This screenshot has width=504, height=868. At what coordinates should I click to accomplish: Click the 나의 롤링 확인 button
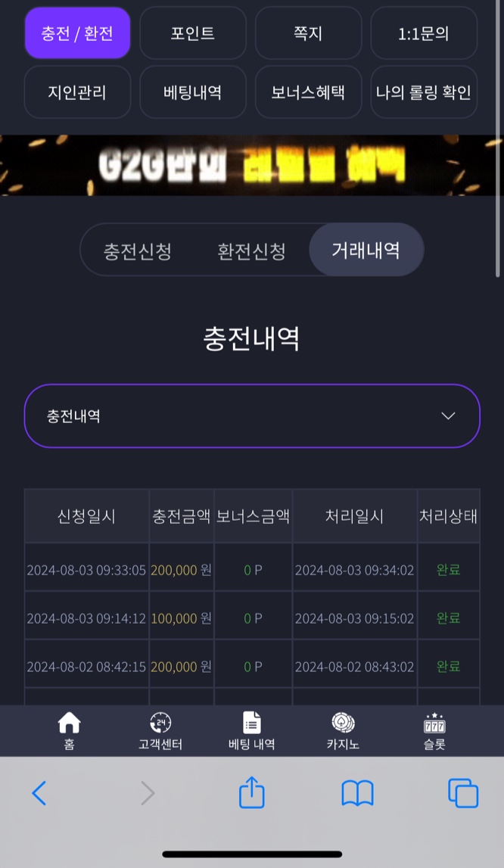pyautogui.click(x=424, y=92)
